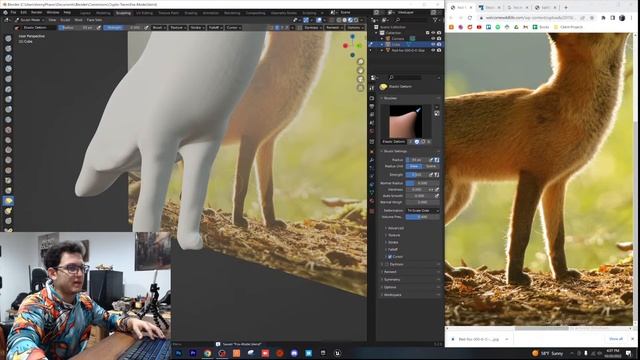640x360 pixels.
Task: Open the outliner filter funnel menu
Action: (436, 20)
